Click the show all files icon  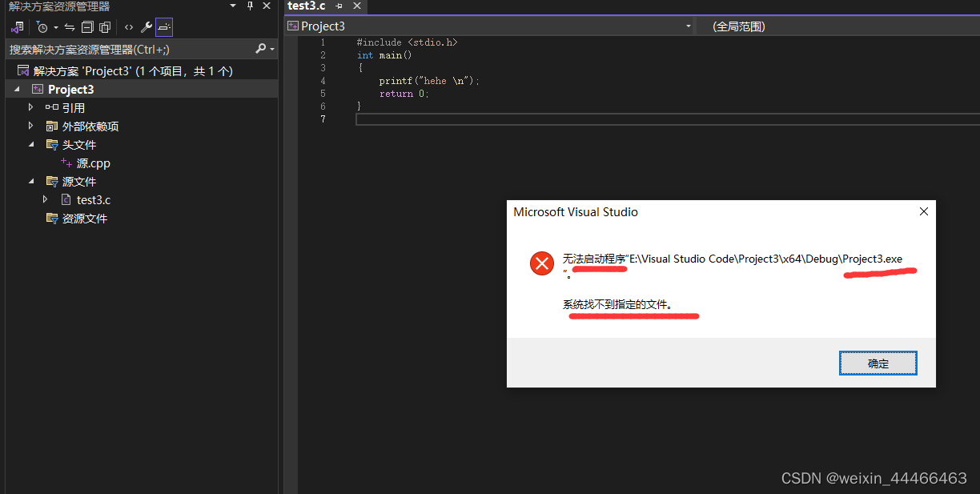click(x=105, y=26)
